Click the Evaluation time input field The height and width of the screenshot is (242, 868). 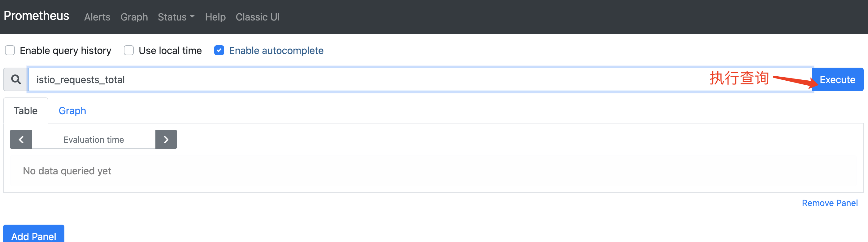(x=94, y=139)
